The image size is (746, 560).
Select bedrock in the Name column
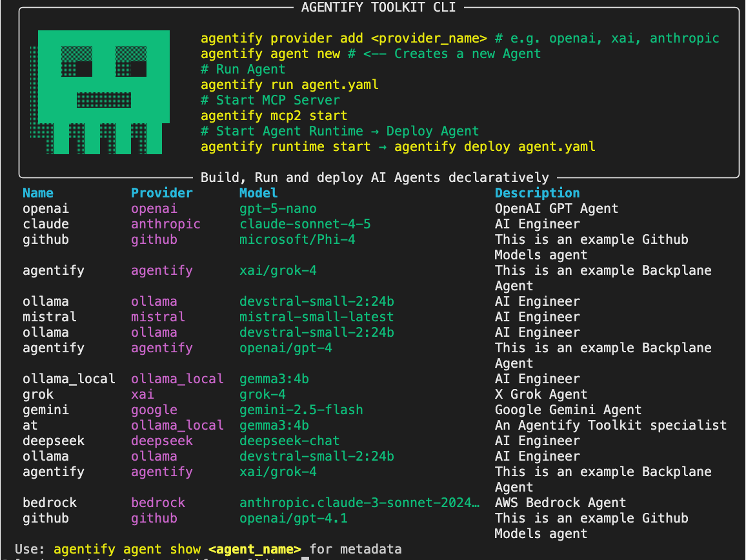coord(50,503)
